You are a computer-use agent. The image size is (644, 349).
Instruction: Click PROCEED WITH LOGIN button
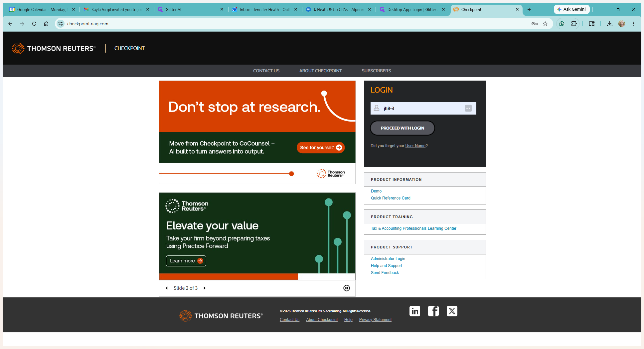click(402, 128)
